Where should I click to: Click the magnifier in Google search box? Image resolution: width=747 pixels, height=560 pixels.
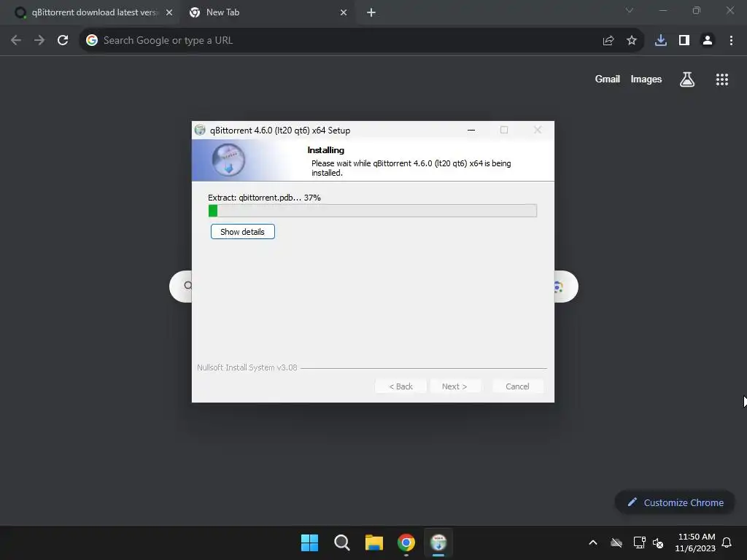[x=187, y=286]
